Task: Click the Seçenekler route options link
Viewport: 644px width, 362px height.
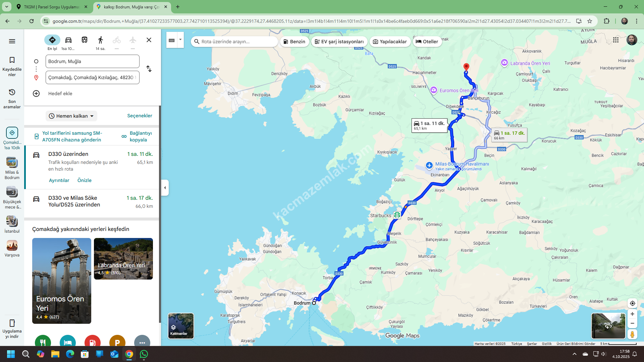Action: [x=140, y=116]
